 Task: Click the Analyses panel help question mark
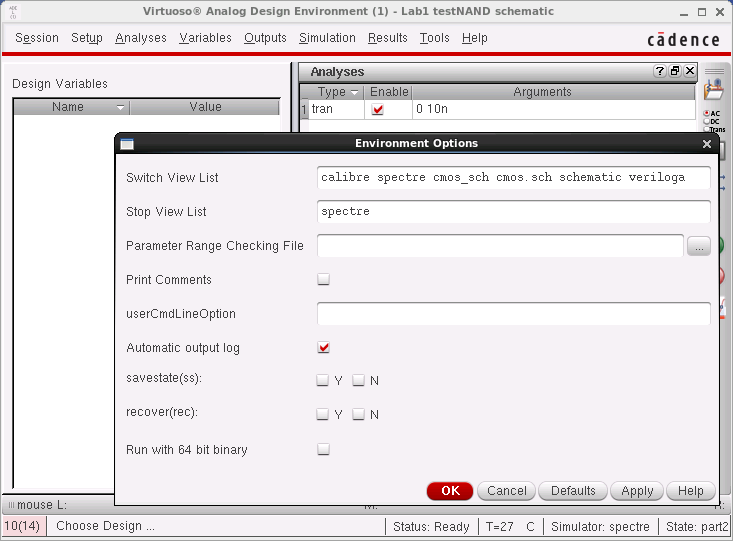[x=659, y=71]
